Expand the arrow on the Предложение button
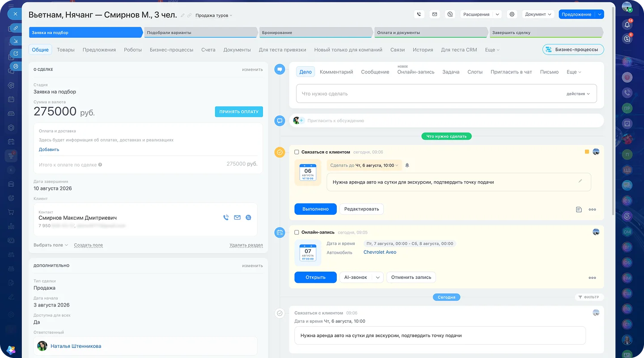This screenshot has width=644, height=358. pyautogui.click(x=600, y=14)
